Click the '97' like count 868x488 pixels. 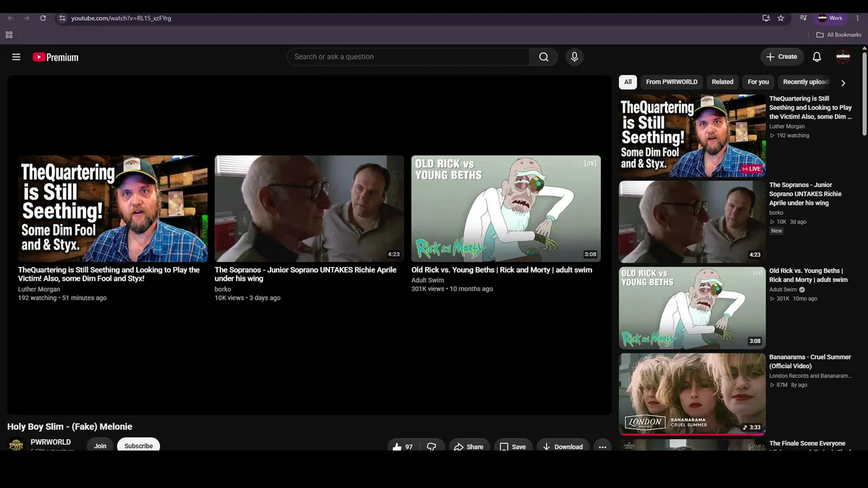(409, 447)
